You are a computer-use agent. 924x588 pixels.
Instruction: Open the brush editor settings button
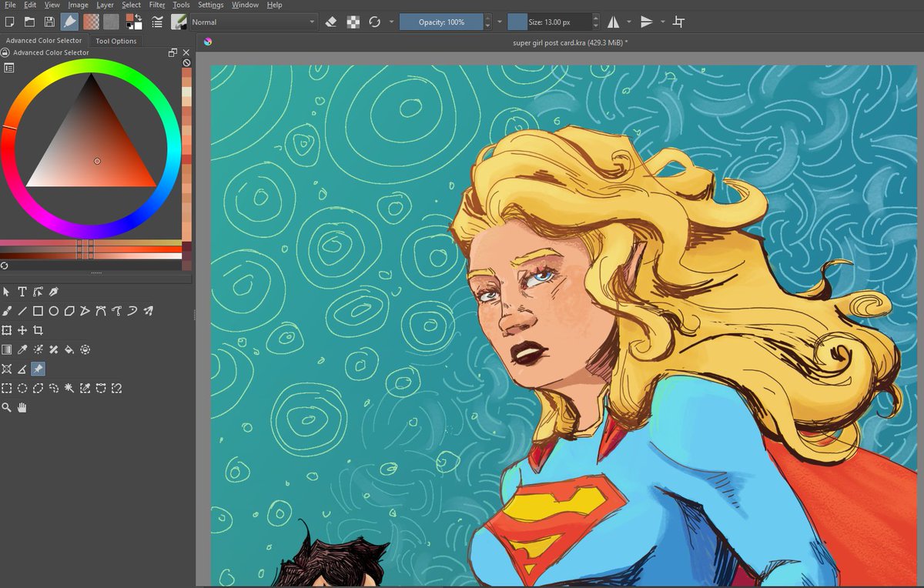[x=157, y=22]
